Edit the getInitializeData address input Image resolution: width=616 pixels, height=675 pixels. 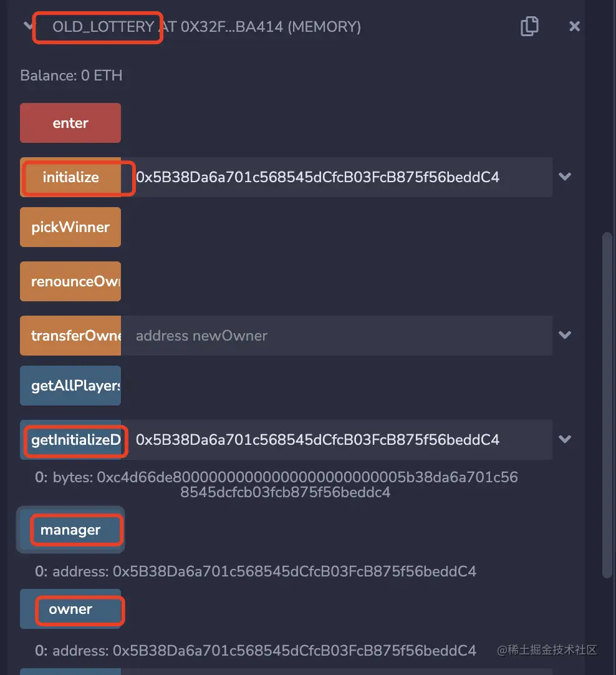coord(337,440)
